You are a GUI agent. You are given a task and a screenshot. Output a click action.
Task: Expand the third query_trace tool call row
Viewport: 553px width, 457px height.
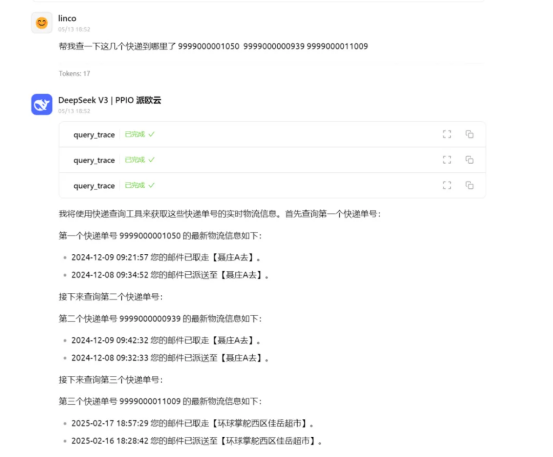272,185
